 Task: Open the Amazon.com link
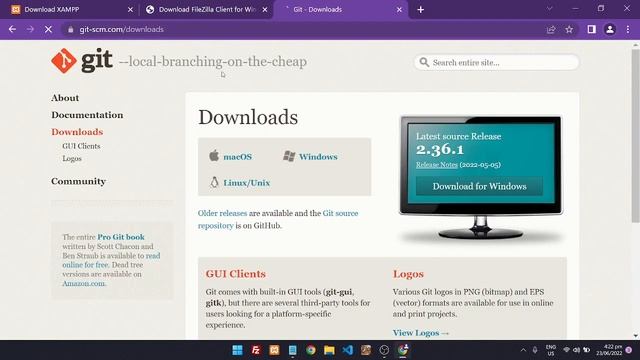(84, 283)
